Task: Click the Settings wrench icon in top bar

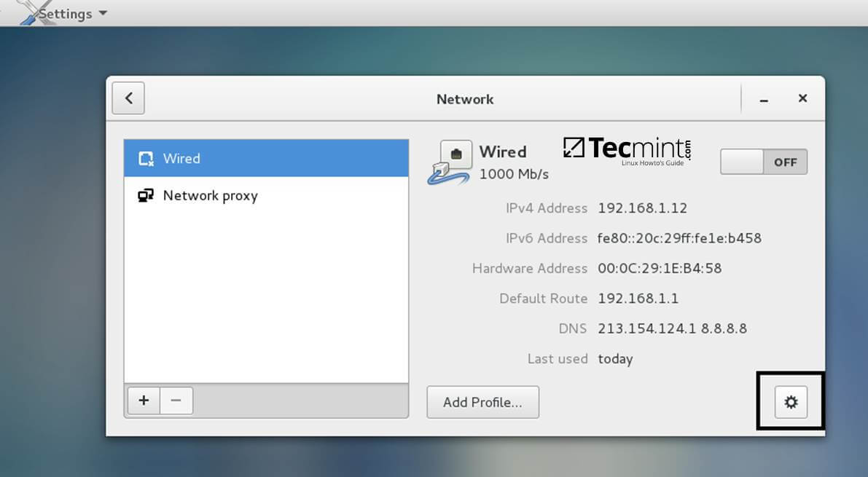Action: 28,12
